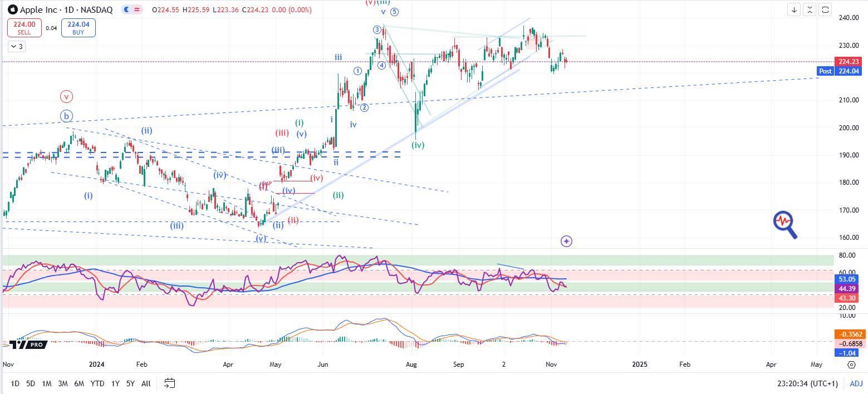This screenshot has height=394, width=868.
Task: Click the pink approximate-data indicator icon
Action: [137, 9]
